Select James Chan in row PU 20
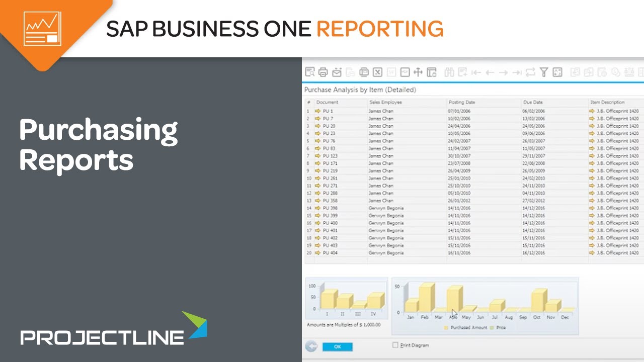Viewport: 644px width, 362px height. (407, 126)
